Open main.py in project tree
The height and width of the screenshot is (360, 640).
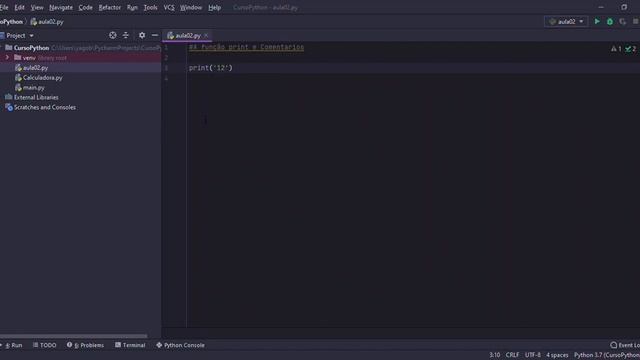click(33, 87)
